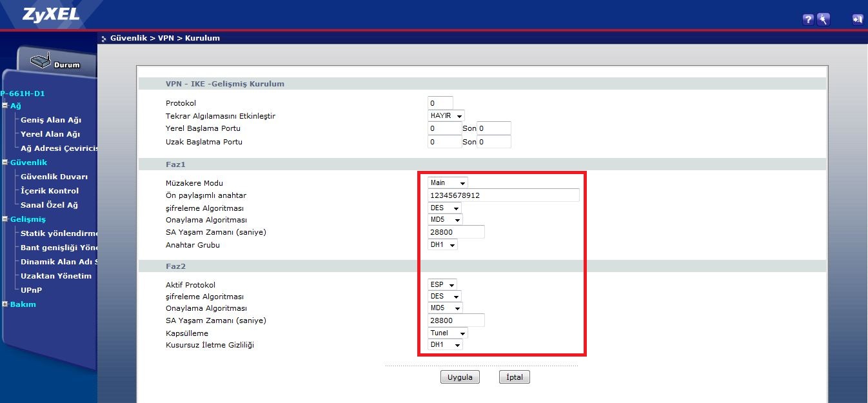The height and width of the screenshot is (403, 868).
Task: Collapse the Ağ tree section
Action: (5, 106)
